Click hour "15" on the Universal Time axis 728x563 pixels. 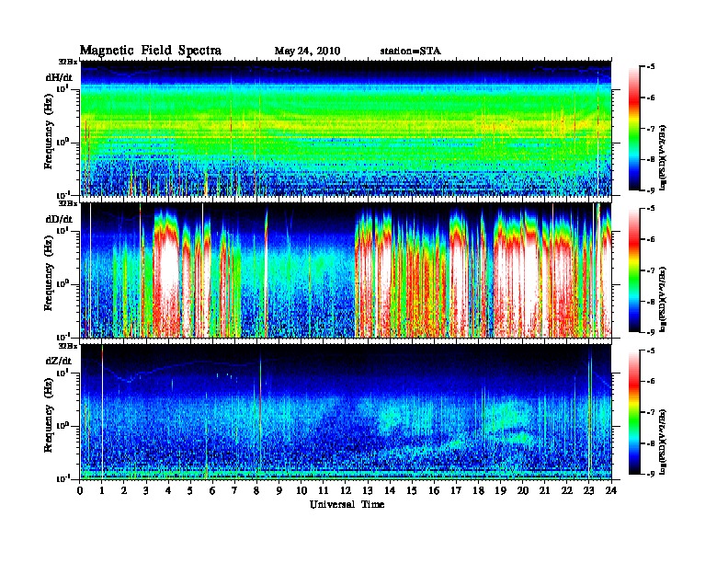pos(412,491)
